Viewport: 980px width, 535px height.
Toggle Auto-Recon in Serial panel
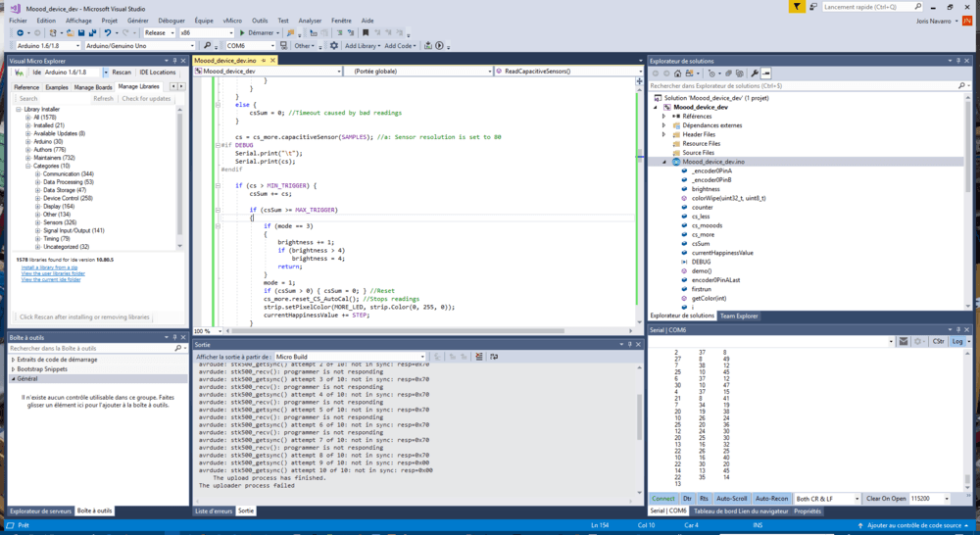coord(771,499)
